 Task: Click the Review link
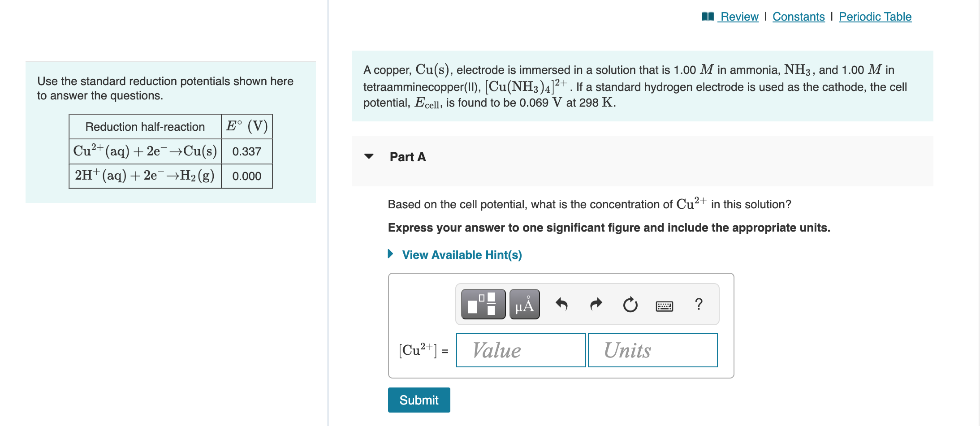[x=738, y=16]
